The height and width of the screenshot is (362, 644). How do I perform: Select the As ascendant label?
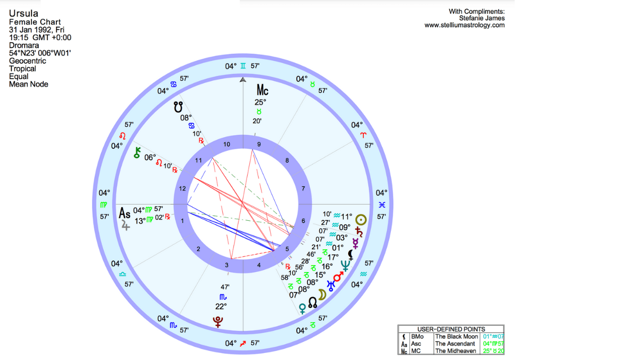124,213
